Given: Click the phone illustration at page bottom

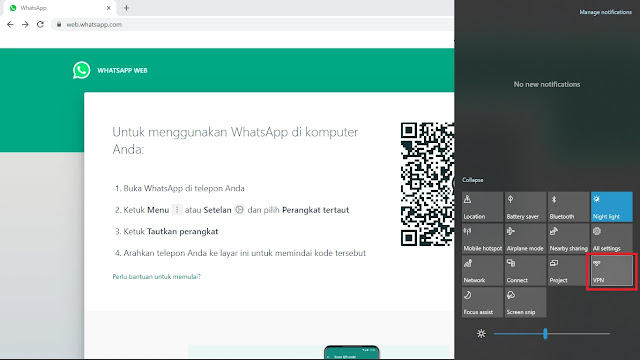Looking at the screenshot, I should (351, 352).
